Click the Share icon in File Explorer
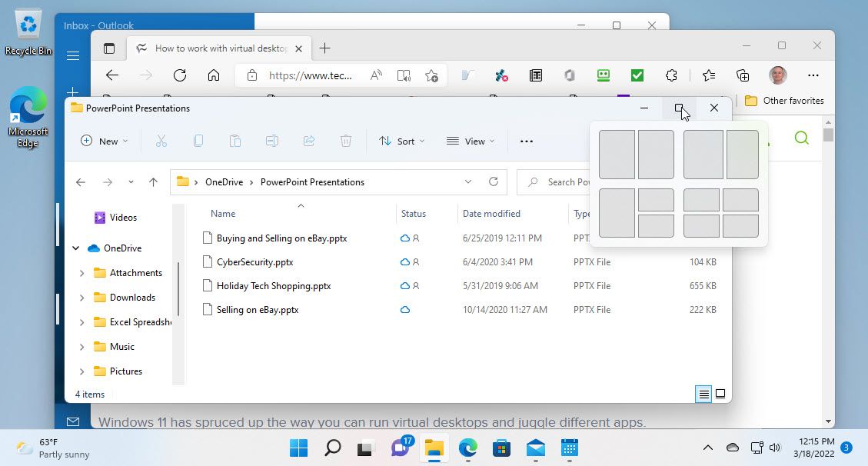 (x=309, y=141)
